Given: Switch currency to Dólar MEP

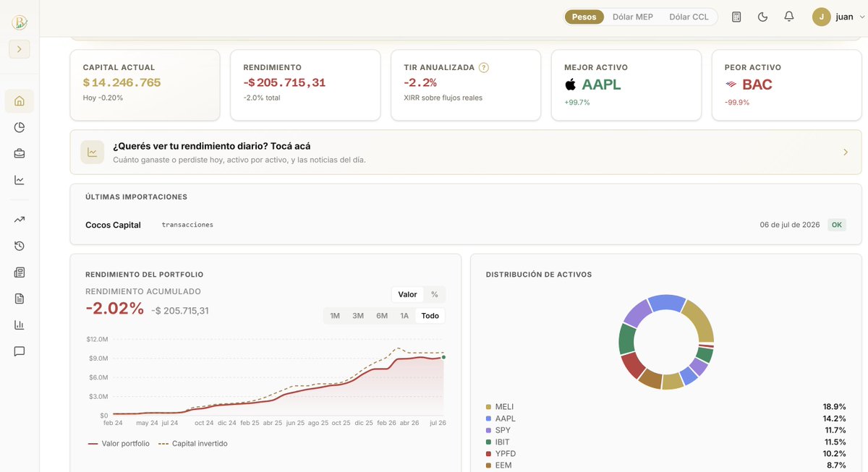Looking at the screenshot, I should click(632, 17).
